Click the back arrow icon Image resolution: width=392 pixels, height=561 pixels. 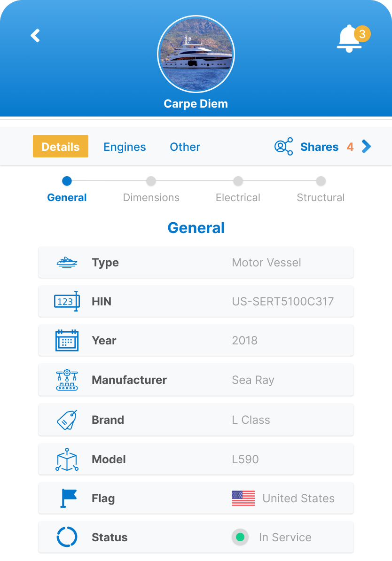[x=35, y=36]
